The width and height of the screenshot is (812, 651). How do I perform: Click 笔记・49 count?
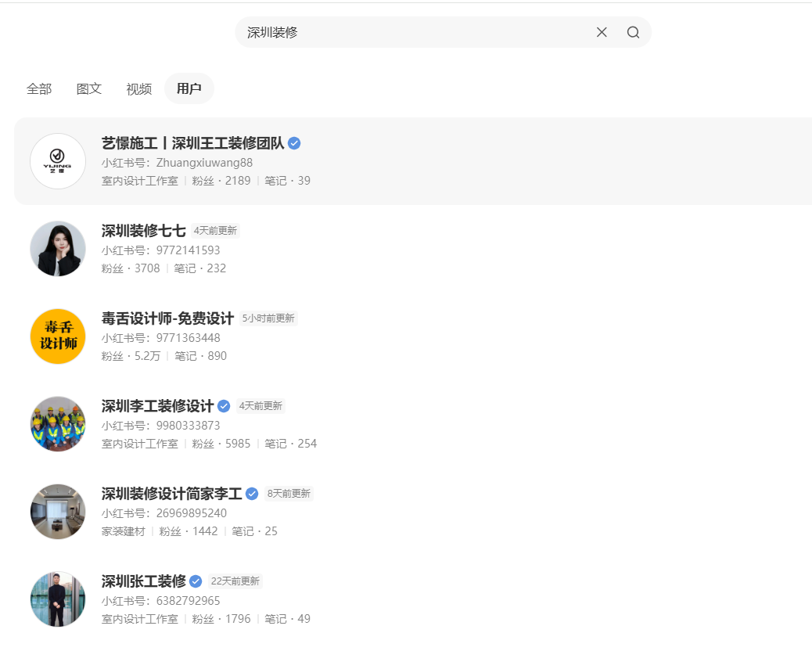pos(287,619)
